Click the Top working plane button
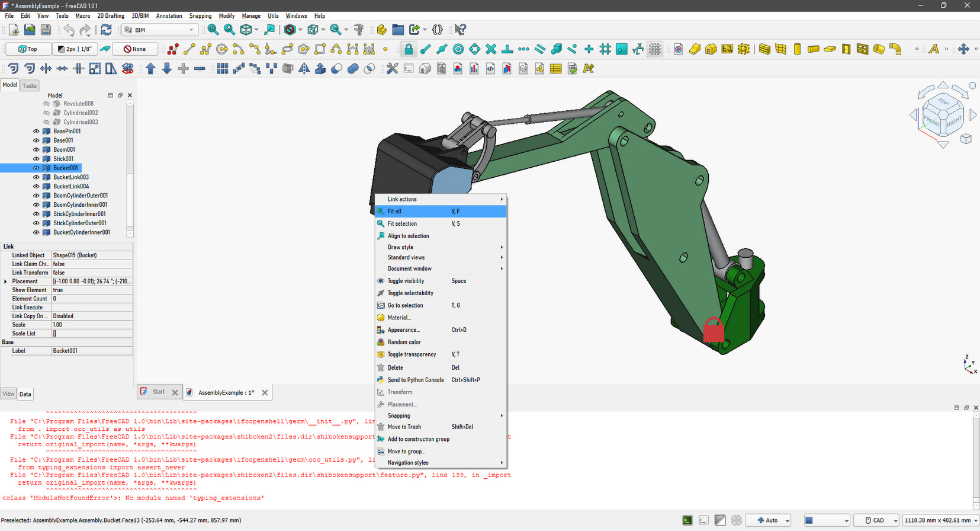This screenshot has height=531, width=980. (28, 49)
